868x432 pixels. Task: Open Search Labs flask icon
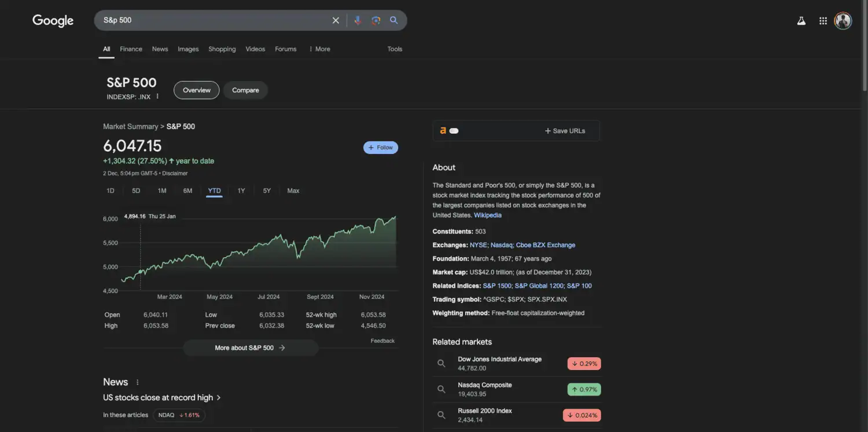(801, 21)
